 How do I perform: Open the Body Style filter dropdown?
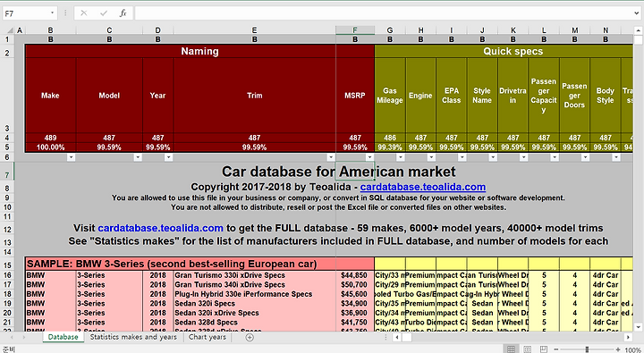click(616, 157)
